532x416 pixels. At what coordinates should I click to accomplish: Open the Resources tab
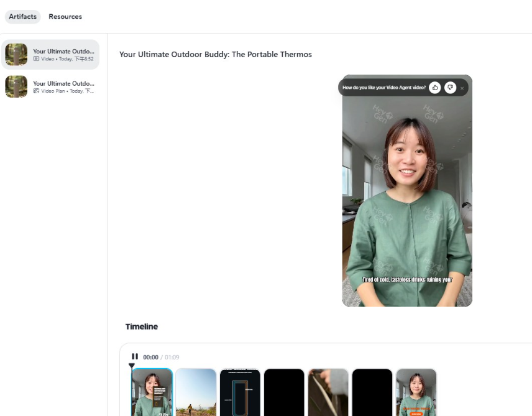pos(65,17)
